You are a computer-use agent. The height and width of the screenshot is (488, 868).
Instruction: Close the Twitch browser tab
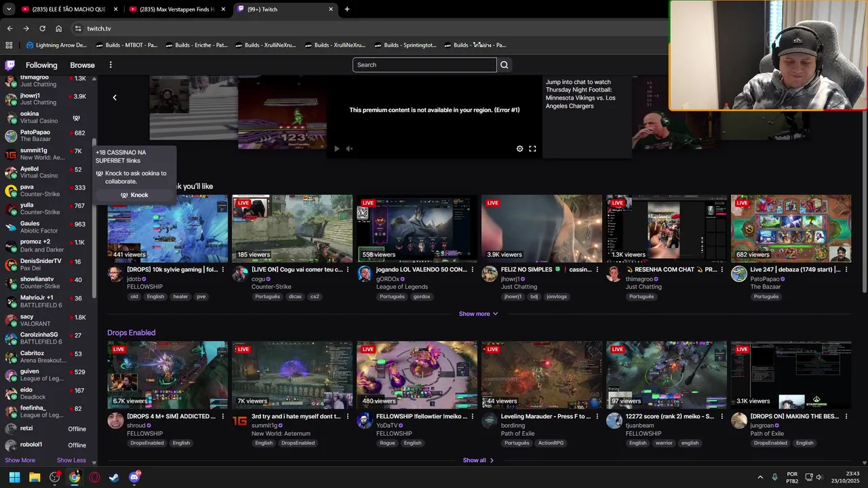331,9
